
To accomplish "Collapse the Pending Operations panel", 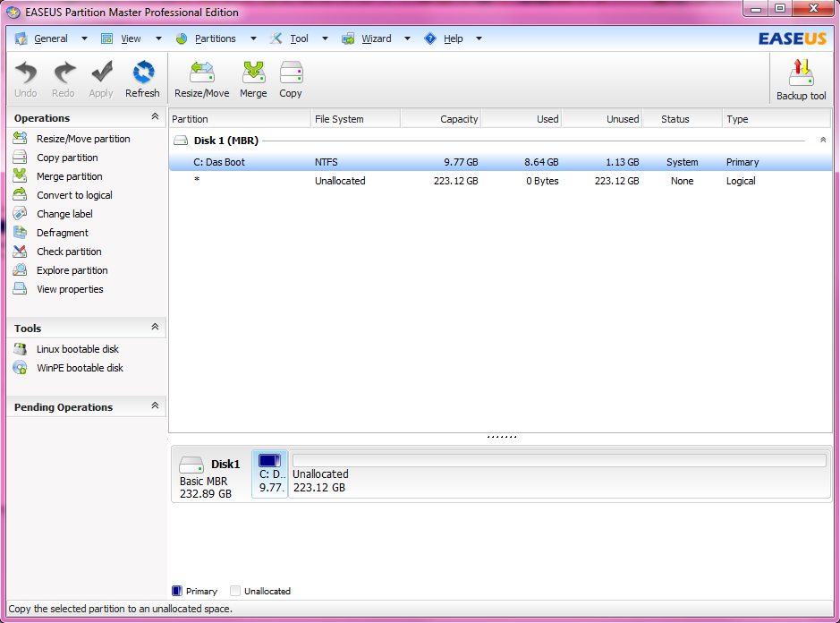I will coord(155,406).
